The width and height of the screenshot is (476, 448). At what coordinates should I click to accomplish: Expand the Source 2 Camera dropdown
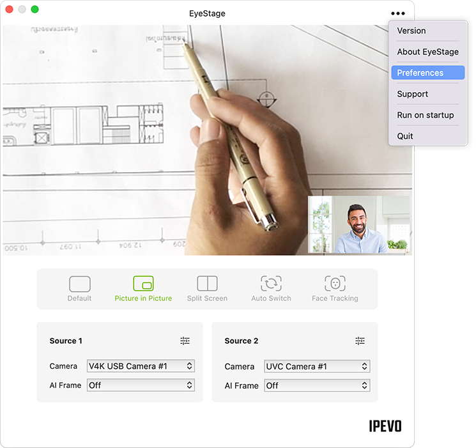(x=317, y=366)
